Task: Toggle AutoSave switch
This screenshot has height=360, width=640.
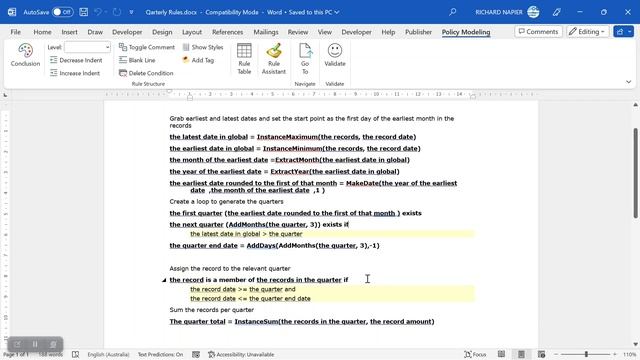Action: [x=62, y=12]
